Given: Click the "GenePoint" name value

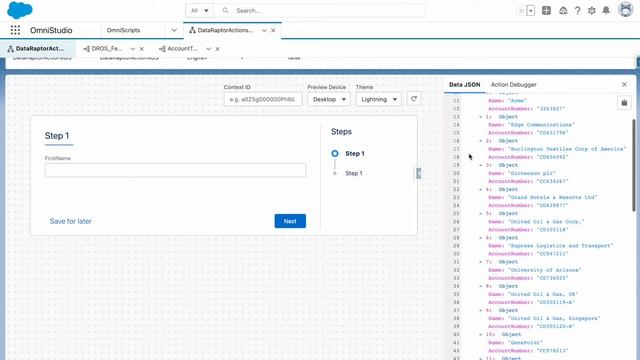Looking at the screenshot, I should (x=525, y=343).
